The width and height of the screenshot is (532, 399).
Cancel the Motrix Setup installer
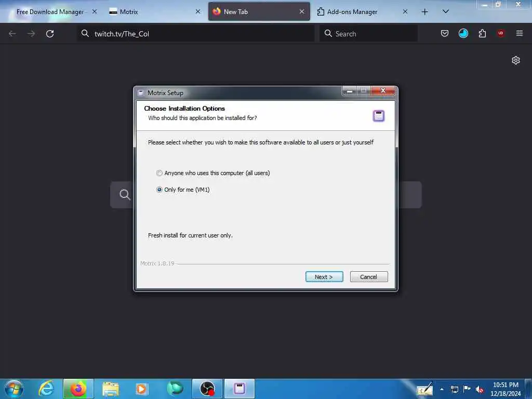tap(369, 277)
